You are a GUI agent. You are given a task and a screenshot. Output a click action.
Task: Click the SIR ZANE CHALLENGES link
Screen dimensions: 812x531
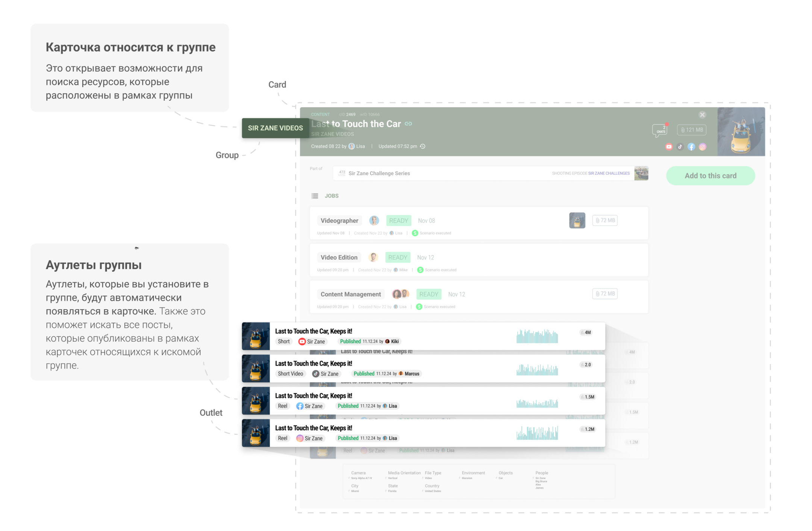point(609,173)
